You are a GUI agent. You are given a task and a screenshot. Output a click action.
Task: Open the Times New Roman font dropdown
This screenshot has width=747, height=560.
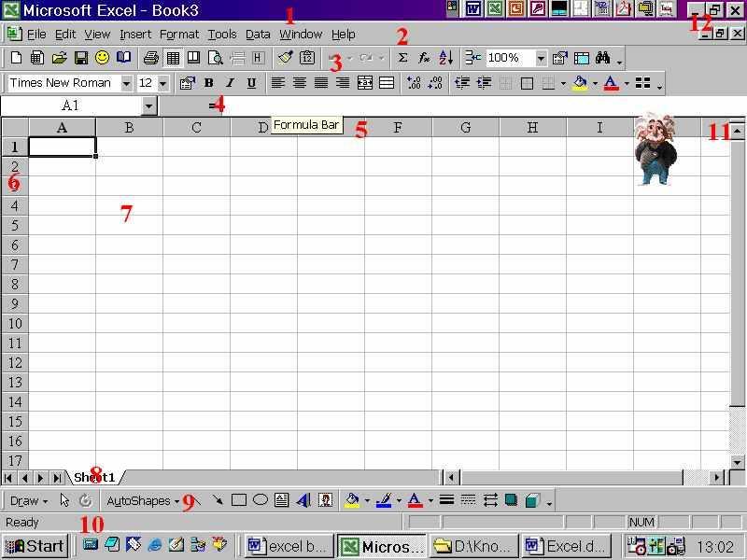(x=127, y=83)
